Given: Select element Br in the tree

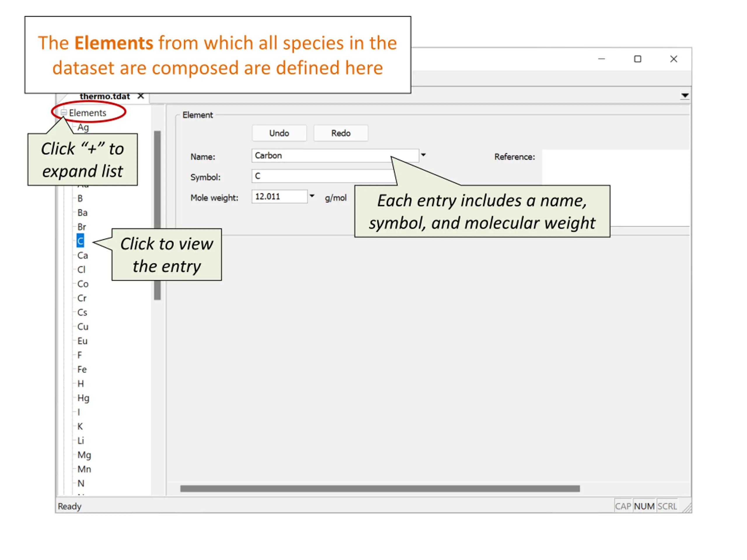Looking at the screenshot, I should point(82,227).
